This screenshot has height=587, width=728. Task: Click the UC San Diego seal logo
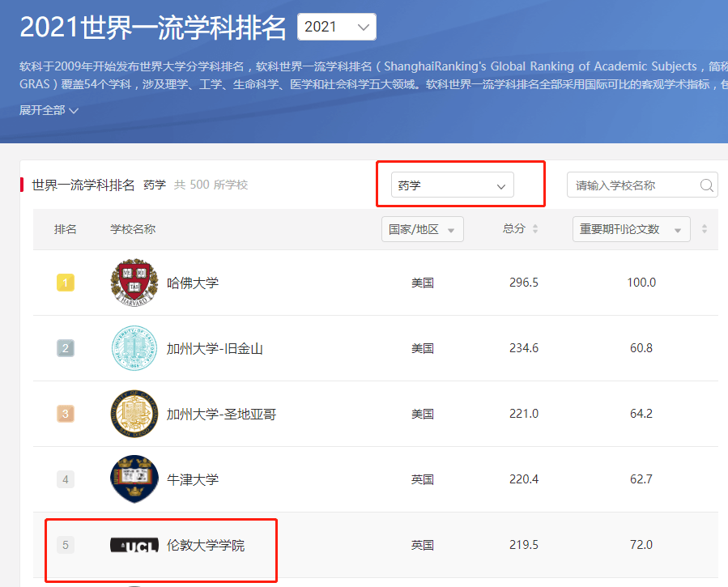[x=134, y=414]
